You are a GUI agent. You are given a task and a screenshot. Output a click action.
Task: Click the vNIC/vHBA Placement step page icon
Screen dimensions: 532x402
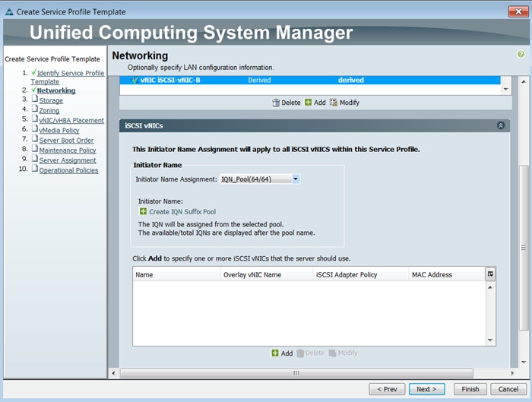pyautogui.click(x=35, y=119)
